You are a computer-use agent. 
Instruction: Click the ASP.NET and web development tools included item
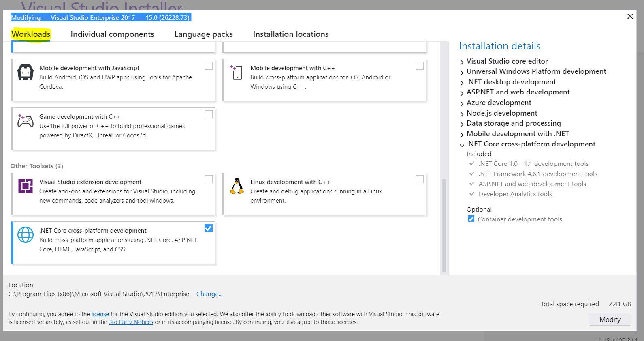532,184
